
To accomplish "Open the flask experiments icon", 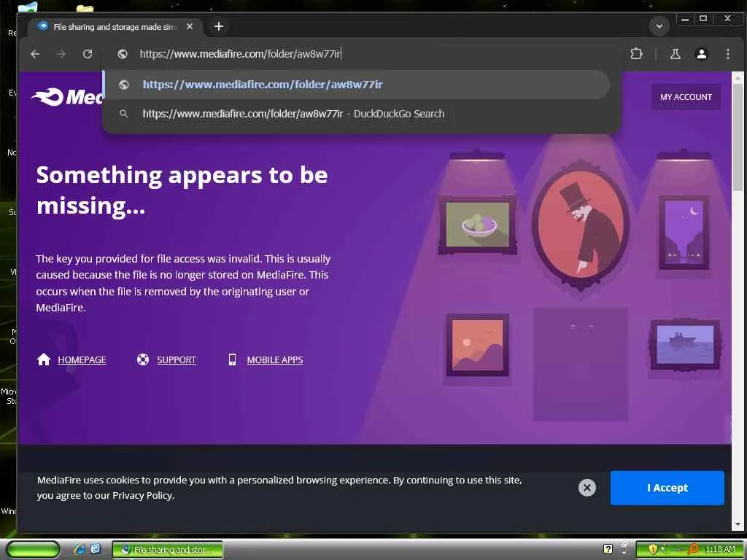I will click(675, 54).
